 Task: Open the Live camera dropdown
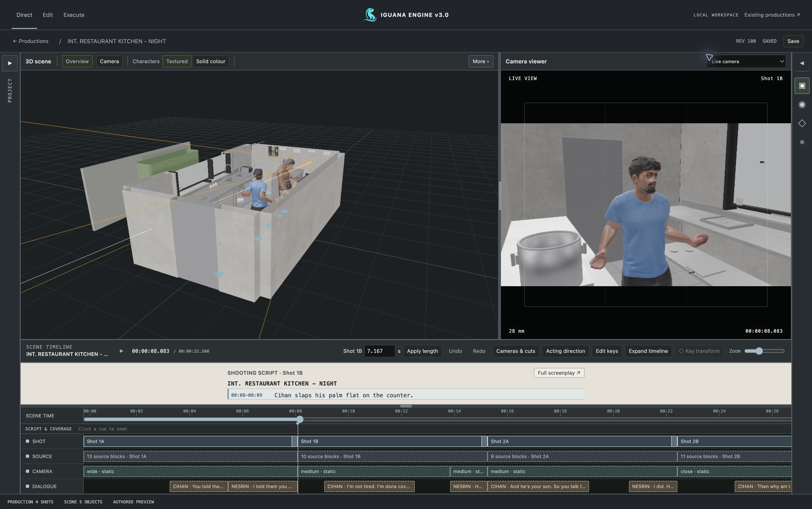[746, 61]
